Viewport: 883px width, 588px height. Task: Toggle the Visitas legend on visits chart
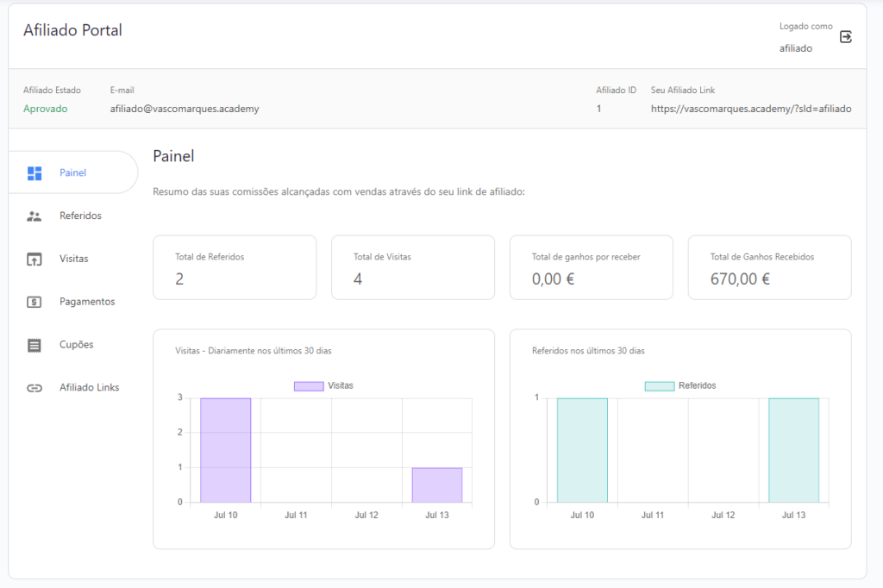pos(340,386)
